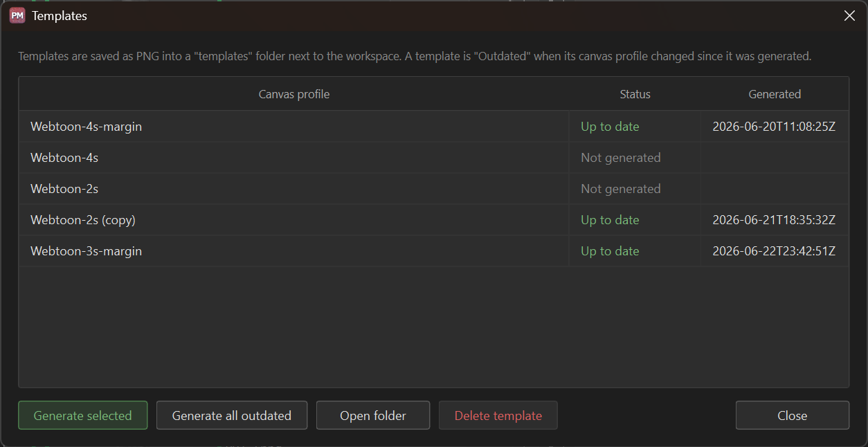
Task: Select the Webtoon-2s (copy) row
Action: (433, 220)
